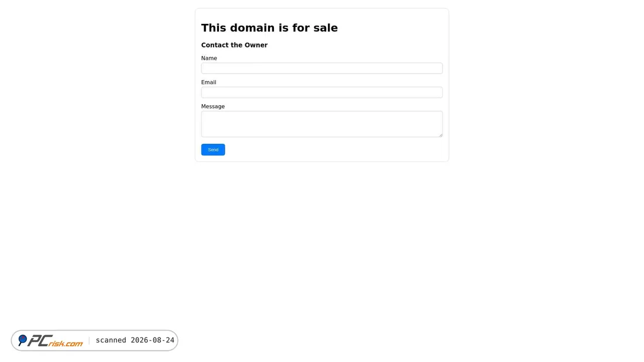Click the Email field label
The width and height of the screenshot is (644, 362).
click(208, 82)
